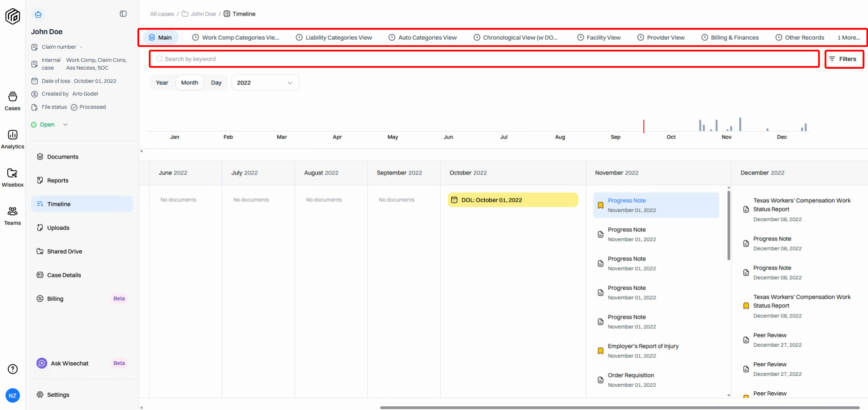
Task: Click the help question mark icon
Action: [13, 369]
